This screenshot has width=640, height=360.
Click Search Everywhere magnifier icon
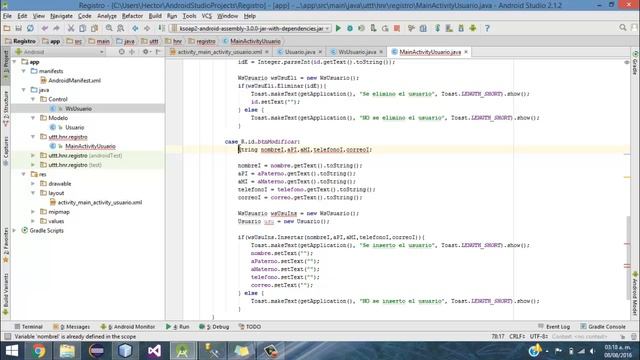[622, 28]
